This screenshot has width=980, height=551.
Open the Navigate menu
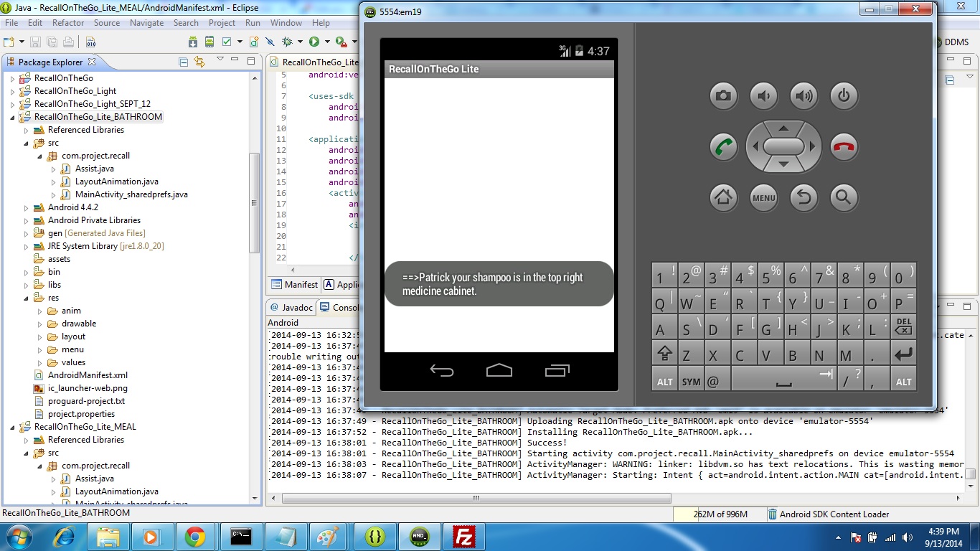pos(146,23)
